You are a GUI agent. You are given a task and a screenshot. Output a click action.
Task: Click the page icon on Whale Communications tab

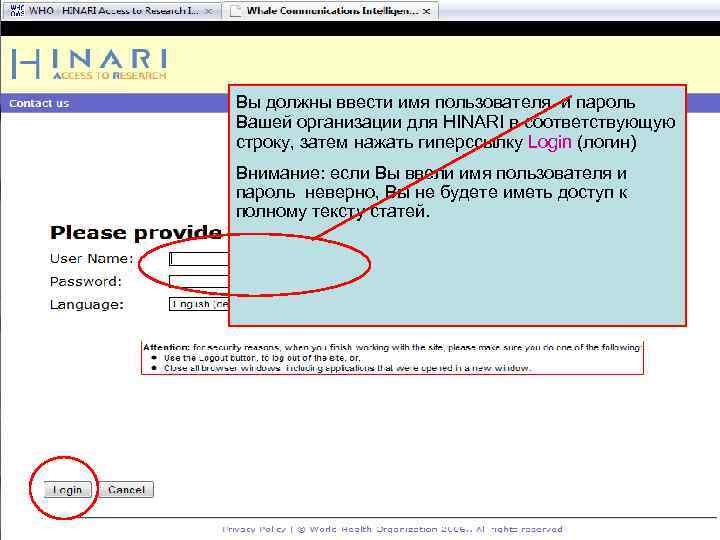(x=235, y=11)
